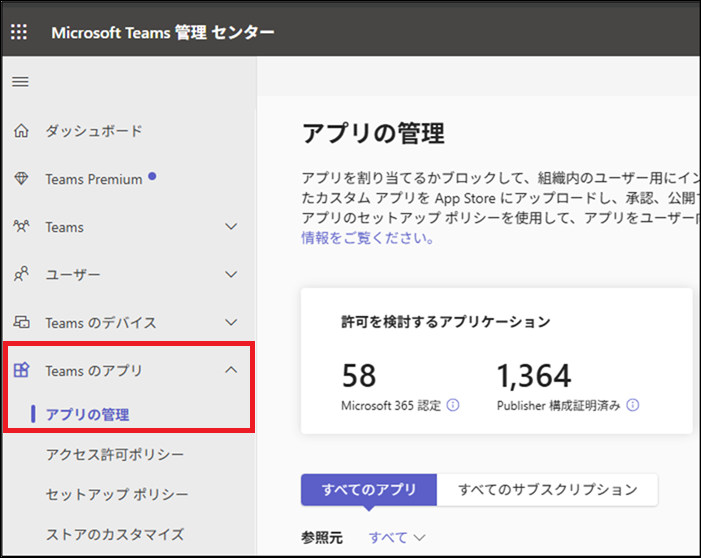Click the ユーザー people icon

21,274
